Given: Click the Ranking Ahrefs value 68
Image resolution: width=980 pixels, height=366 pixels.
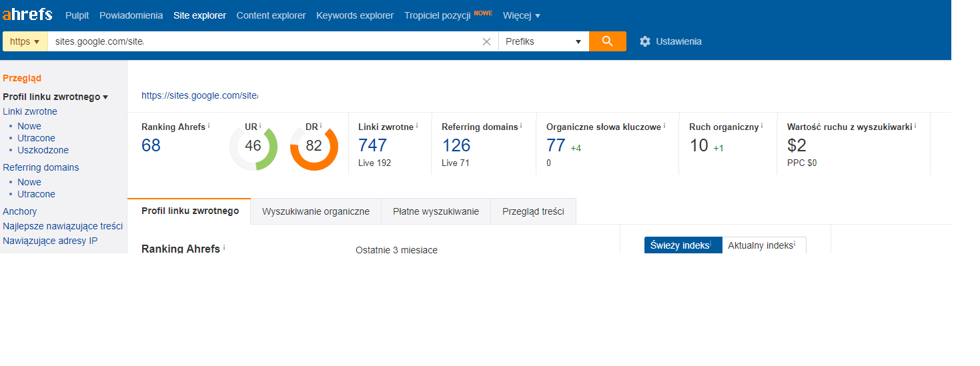Looking at the screenshot, I should click(x=151, y=145).
